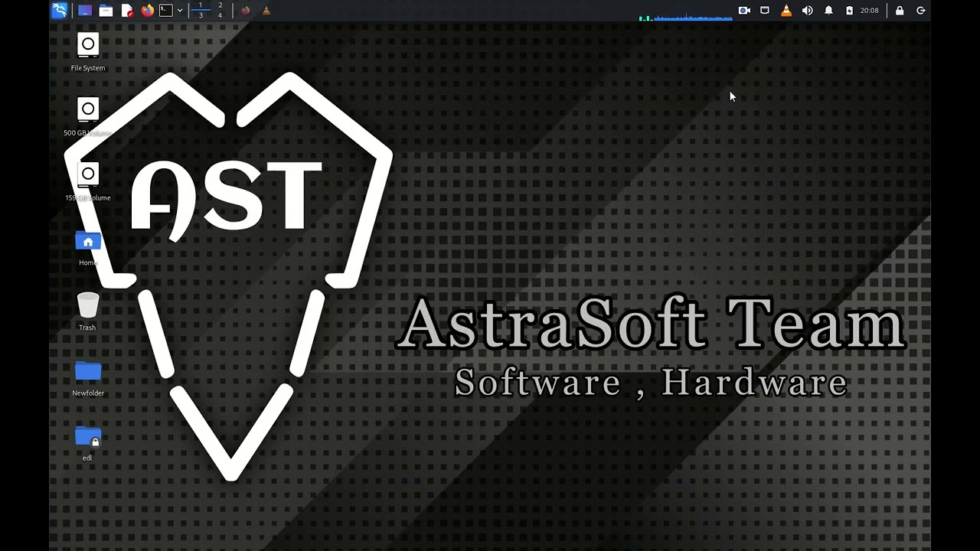Select the Trash desktop icon

[88, 312]
